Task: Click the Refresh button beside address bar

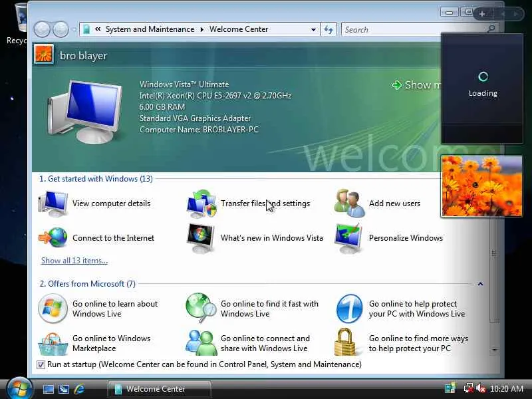Action: 329,29
